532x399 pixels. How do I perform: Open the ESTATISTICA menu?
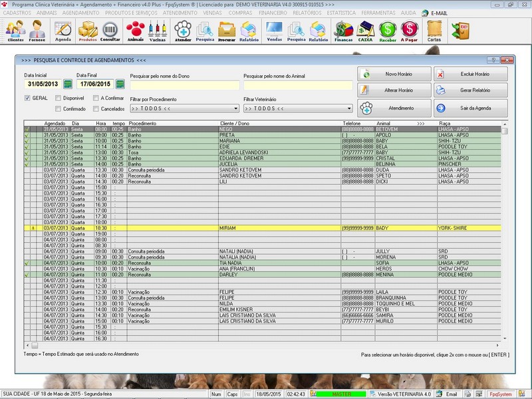(341, 13)
